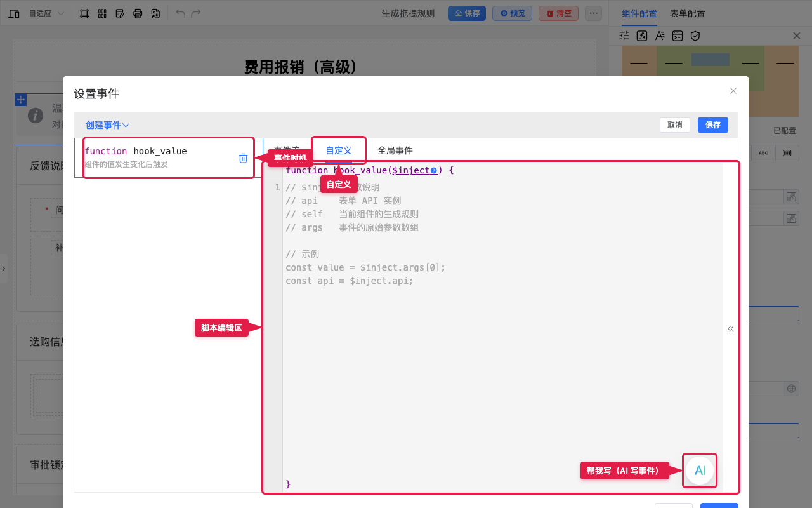Click inside the script code editor area
Viewport: 812px width, 508px height.
pyautogui.click(x=501, y=327)
